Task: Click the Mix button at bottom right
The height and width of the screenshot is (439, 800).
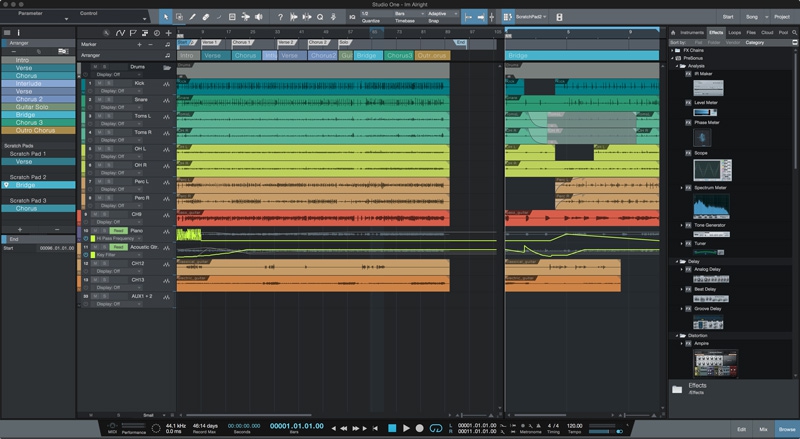Action: [x=764, y=428]
